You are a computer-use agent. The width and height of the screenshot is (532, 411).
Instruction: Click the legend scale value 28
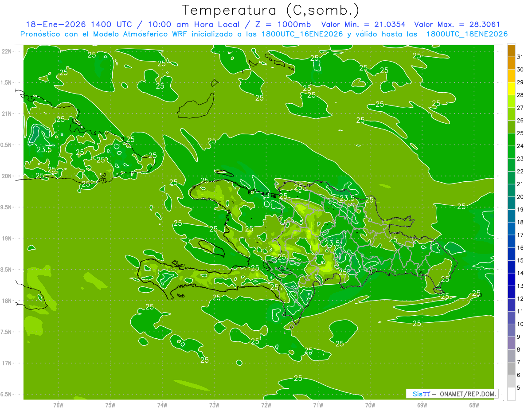click(520, 95)
